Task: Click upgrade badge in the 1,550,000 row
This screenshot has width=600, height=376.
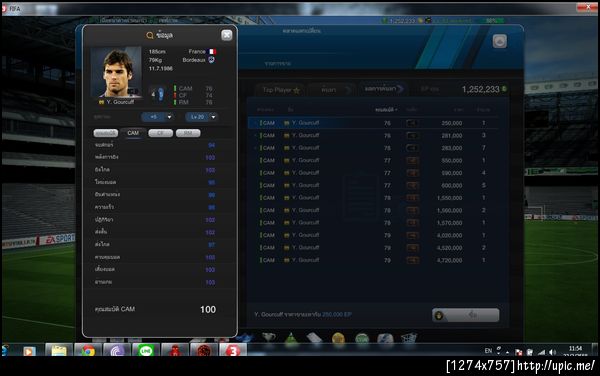Action: pyautogui.click(x=412, y=198)
